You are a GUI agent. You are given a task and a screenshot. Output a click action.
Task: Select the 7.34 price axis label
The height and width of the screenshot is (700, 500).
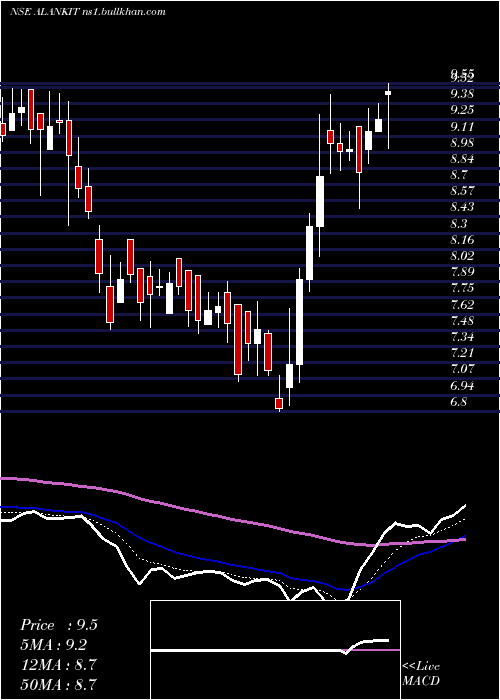(x=462, y=337)
